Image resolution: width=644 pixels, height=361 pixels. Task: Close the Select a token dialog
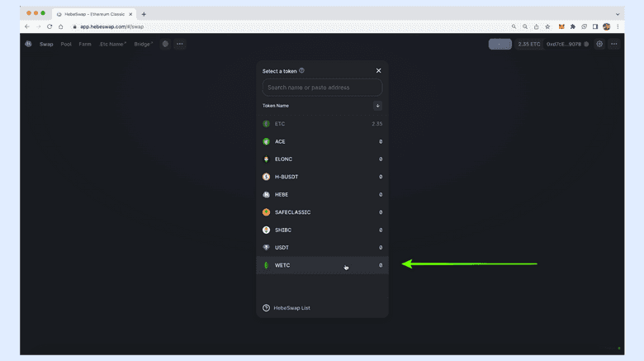pyautogui.click(x=379, y=71)
